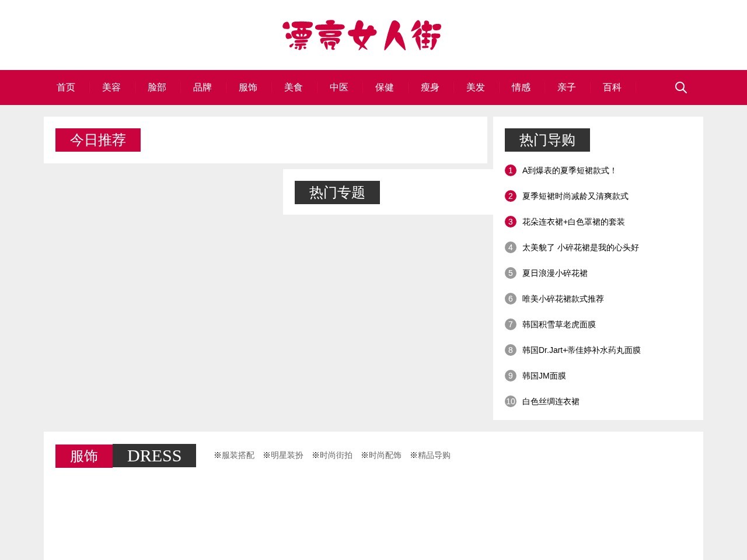The image size is (747, 560).
Task: Open the 韩国JM面膜 ranked item
Action: coord(544,376)
